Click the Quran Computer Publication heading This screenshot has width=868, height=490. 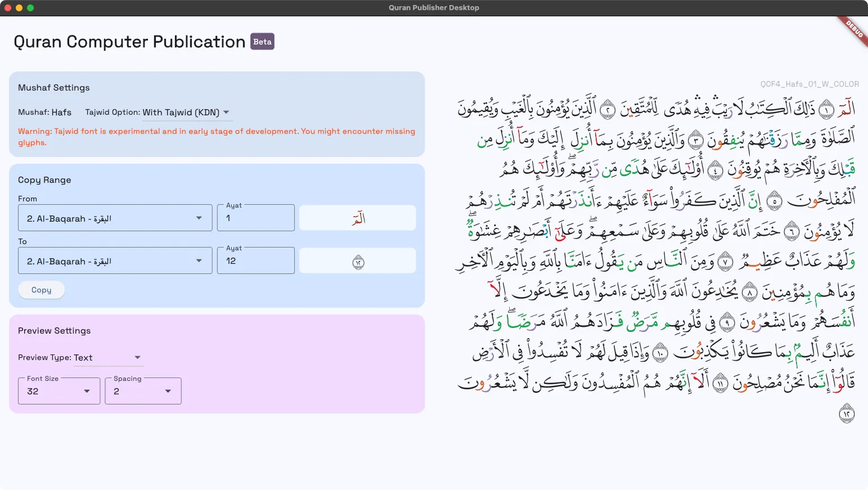pos(129,42)
